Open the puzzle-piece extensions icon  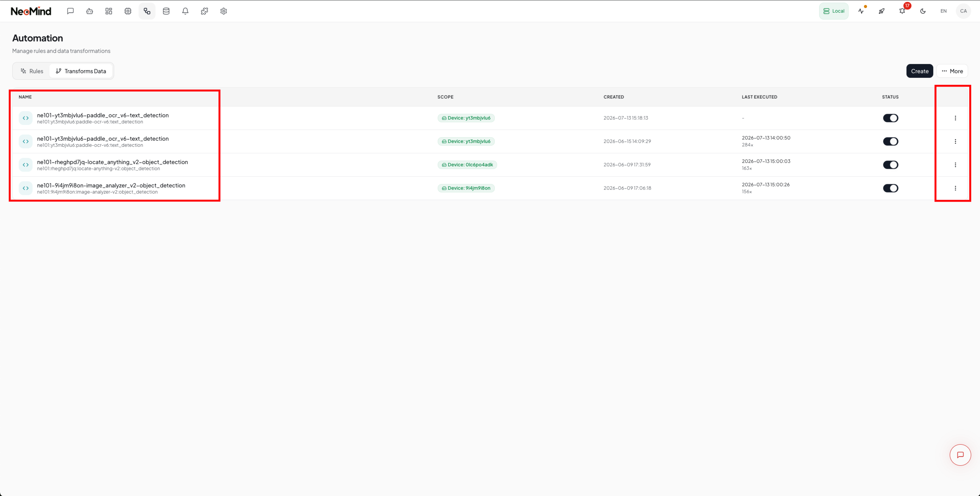[x=205, y=11]
